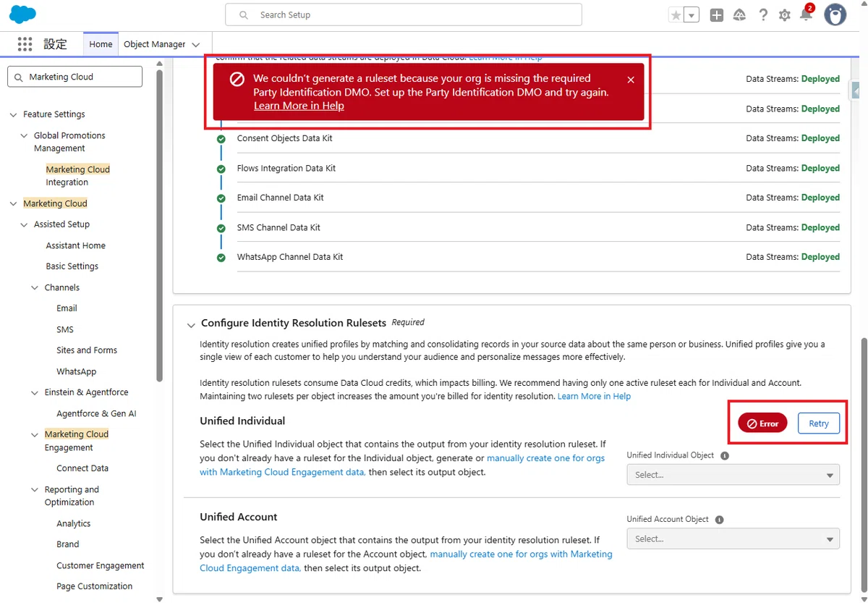Click the Salesforce cloud logo

(x=23, y=14)
